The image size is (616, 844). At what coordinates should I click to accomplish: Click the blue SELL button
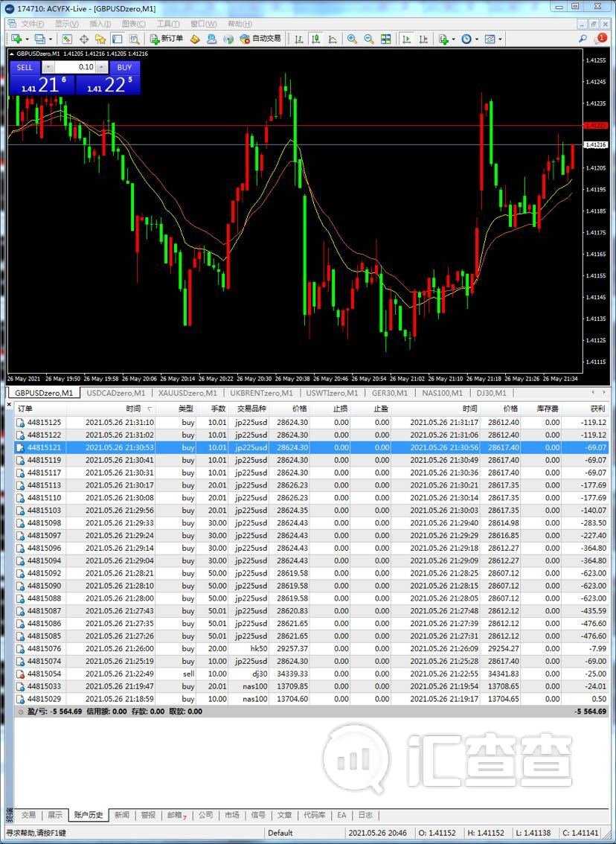[25, 67]
